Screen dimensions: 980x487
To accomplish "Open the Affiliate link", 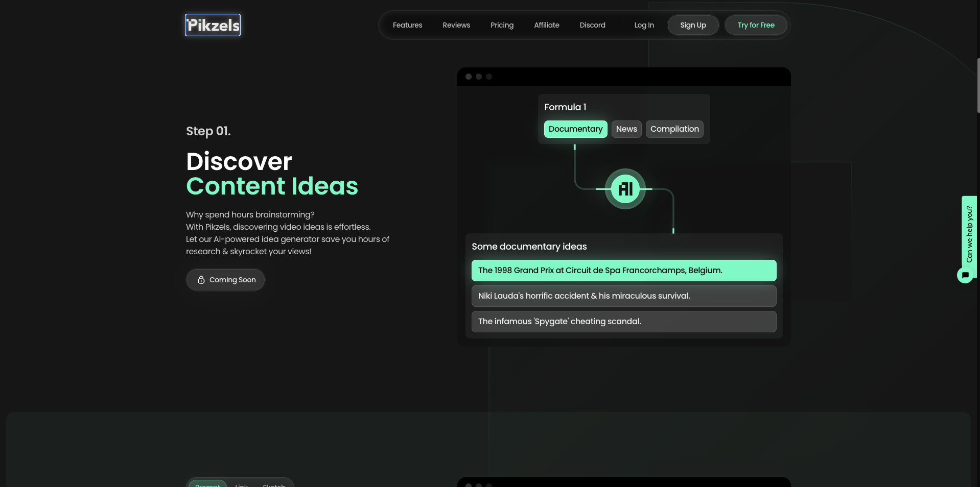I will coord(547,25).
